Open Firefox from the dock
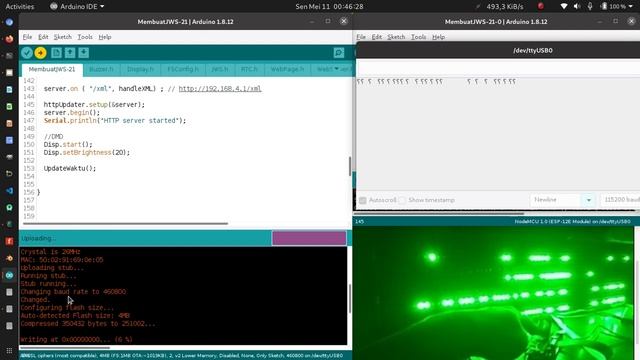640x360 pixels. coord(9,39)
